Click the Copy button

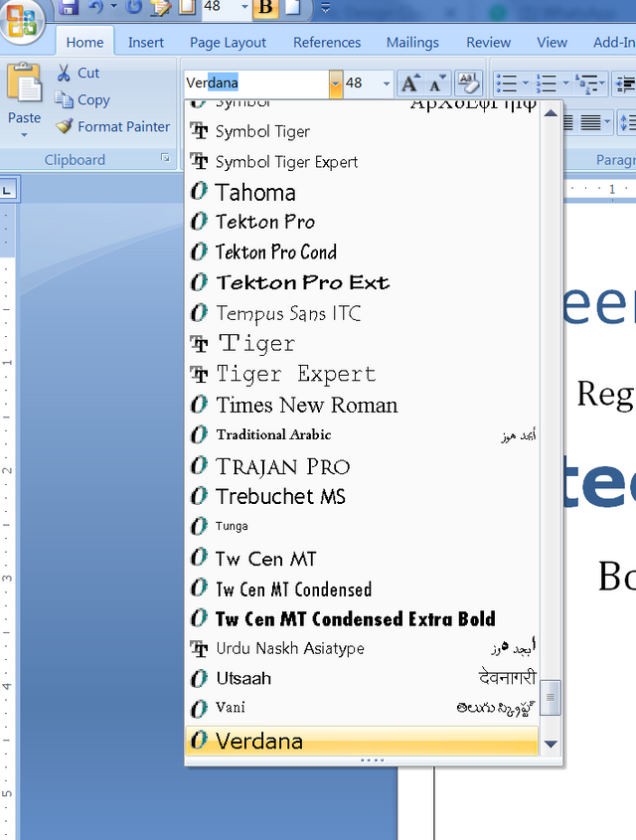click(x=81, y=99)
